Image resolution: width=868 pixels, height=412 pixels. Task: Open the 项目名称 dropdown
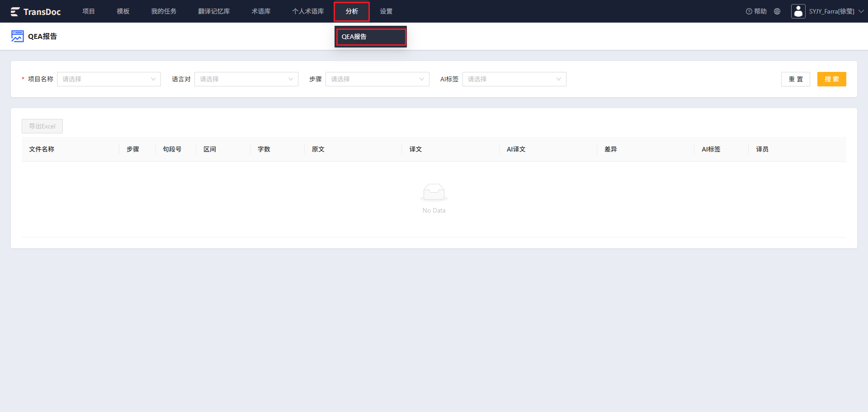(x=109, y=79)
